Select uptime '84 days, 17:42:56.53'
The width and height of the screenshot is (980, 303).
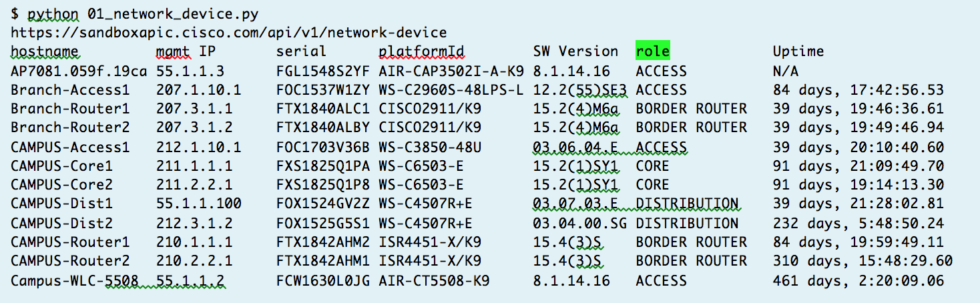pos(859,89)
